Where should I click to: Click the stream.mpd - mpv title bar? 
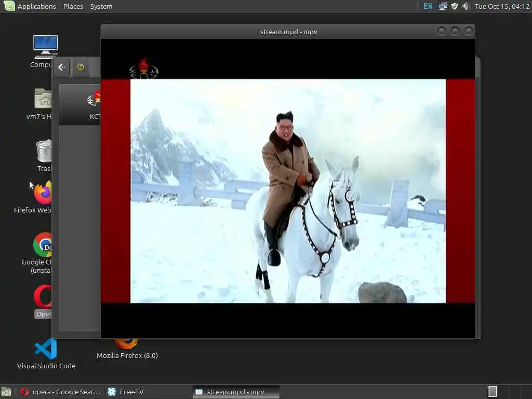[288, 32]
